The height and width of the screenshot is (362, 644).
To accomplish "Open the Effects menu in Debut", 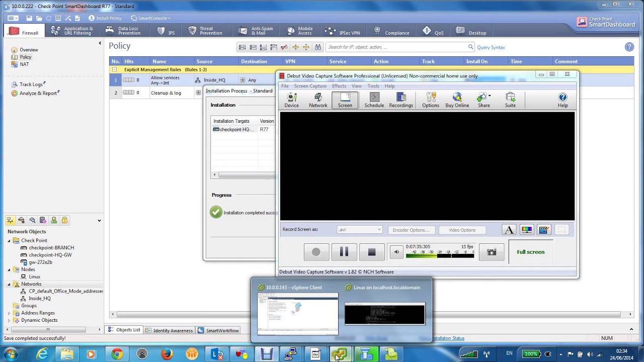I will pos(339,86).
